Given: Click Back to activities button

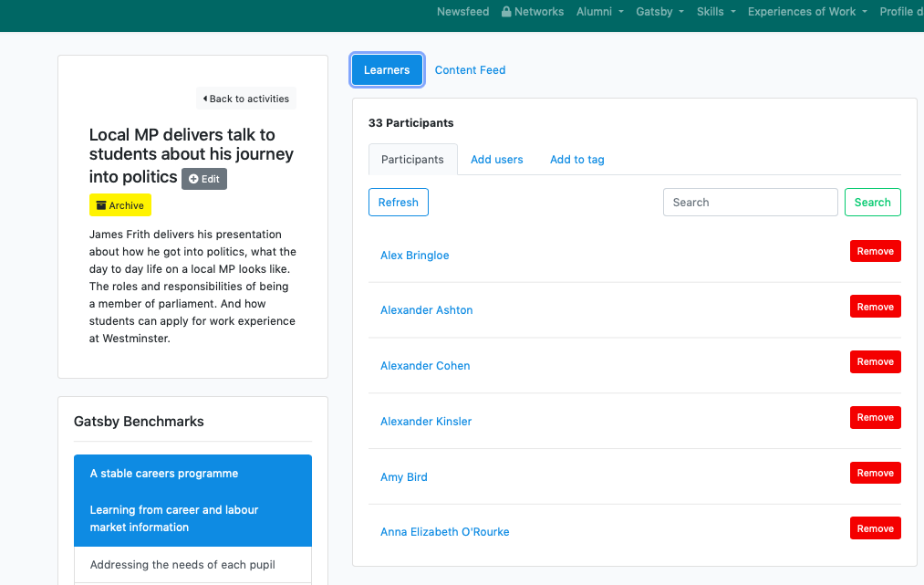Looking at the screenshot, I should click(x=245, y=99).
